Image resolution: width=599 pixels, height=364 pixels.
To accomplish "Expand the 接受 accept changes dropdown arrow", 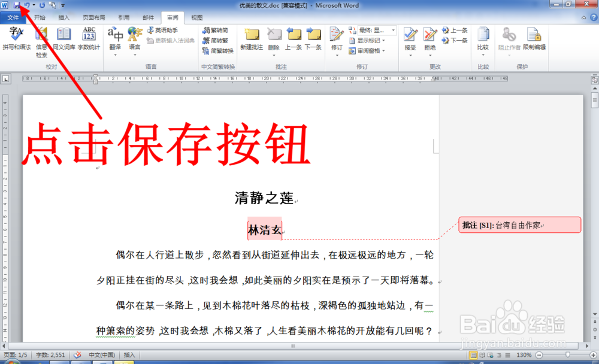I will tap(411, 56).
